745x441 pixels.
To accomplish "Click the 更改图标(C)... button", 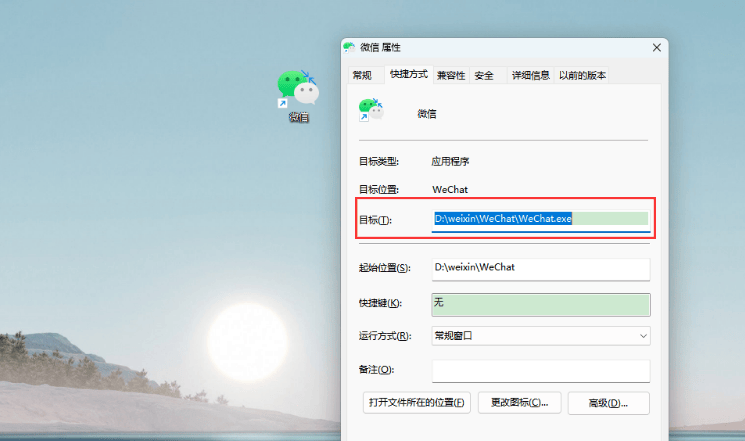I will (x=519, y=403).
